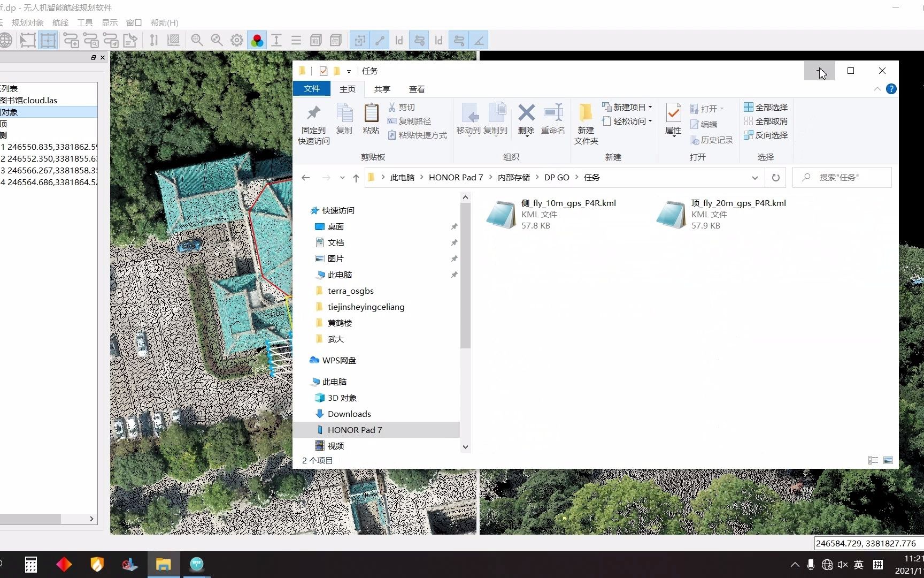924x578 pixels.
Task: Switch to the 共享 ribbon tab
Action: (x=382, y=89)
